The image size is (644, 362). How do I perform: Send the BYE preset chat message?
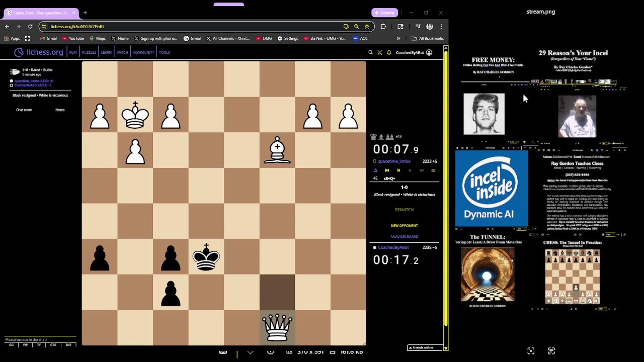point(68,345)
